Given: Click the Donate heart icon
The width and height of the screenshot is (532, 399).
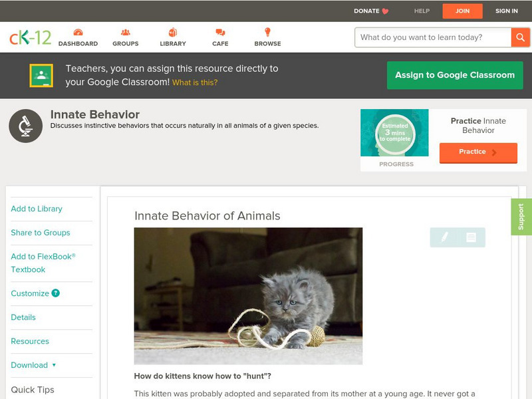Looking at the screenshot, I should click(385, 11).
